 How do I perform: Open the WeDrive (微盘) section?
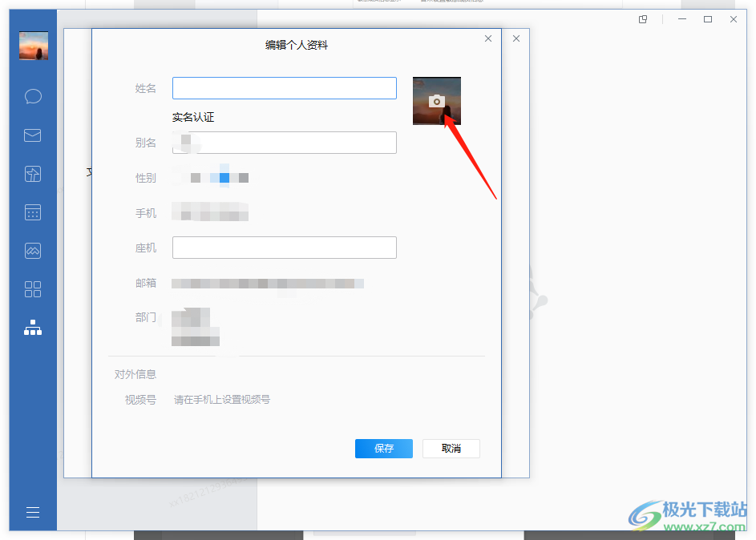click(32, 174)
